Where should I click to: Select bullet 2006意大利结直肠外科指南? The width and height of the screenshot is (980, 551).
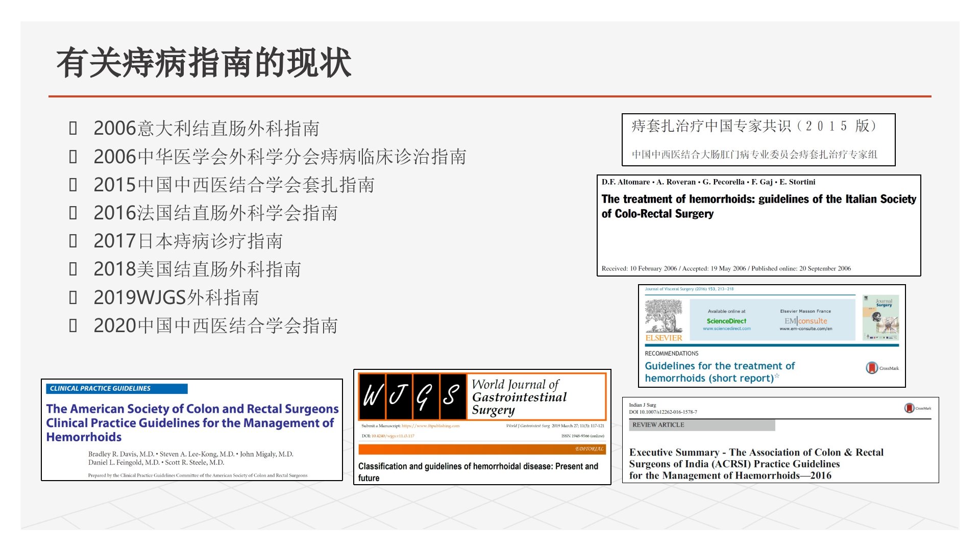point(206,129)
